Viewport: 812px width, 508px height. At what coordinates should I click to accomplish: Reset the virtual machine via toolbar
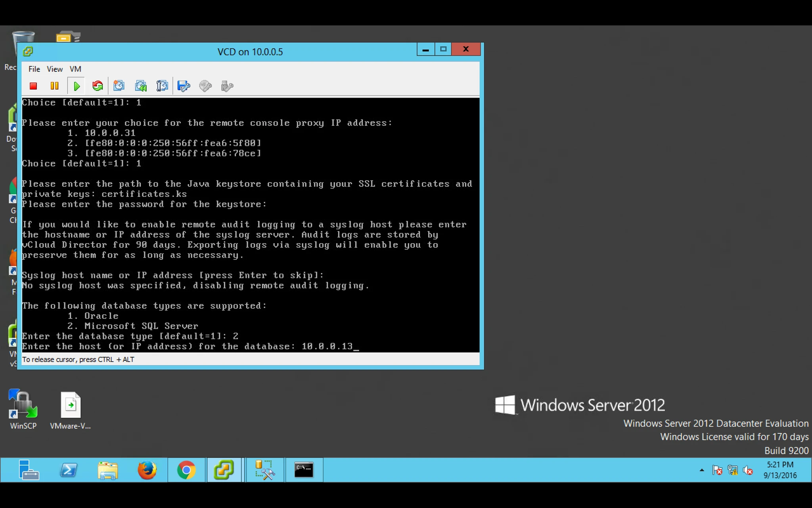(x=98, y=86)
